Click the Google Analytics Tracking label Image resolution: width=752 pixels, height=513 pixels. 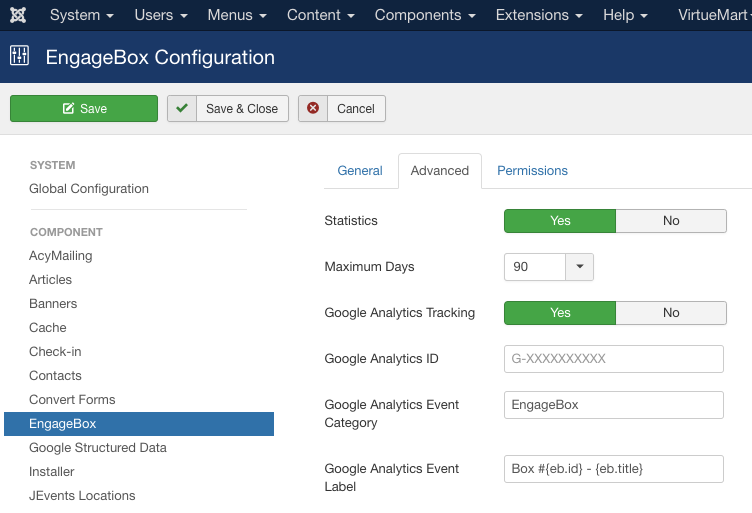click(x=400, y=313)
